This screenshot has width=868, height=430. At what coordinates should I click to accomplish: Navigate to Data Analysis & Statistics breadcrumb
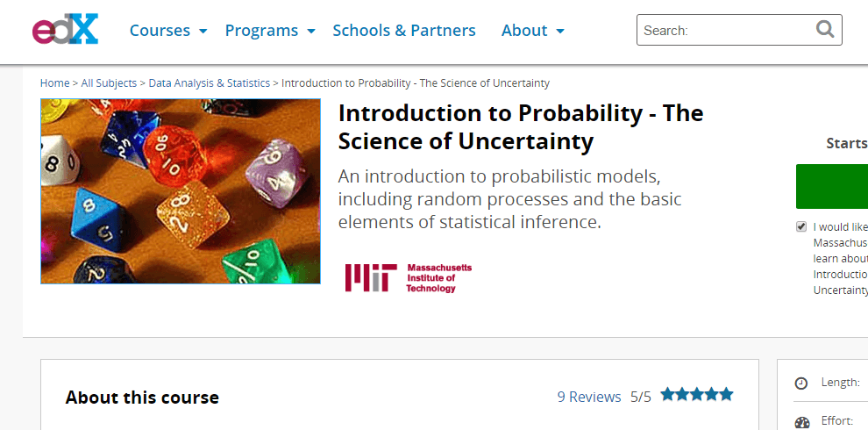pyautogui.click(x=210, y=83)
